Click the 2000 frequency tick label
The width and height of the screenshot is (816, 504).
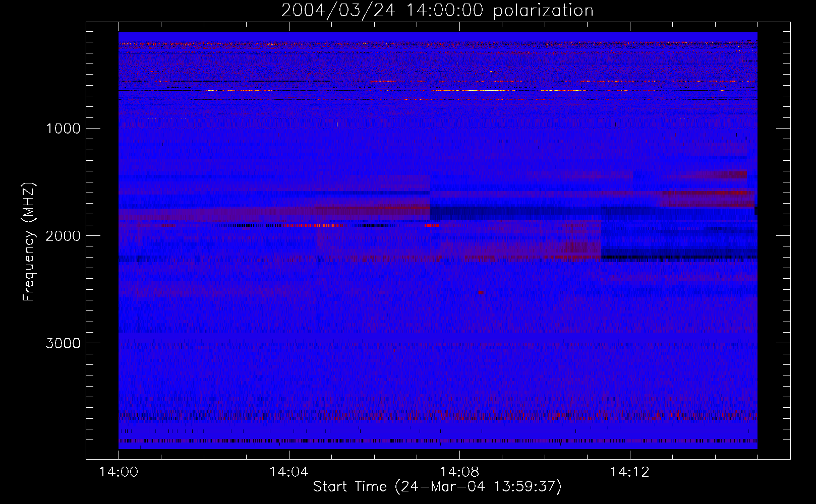63,236
